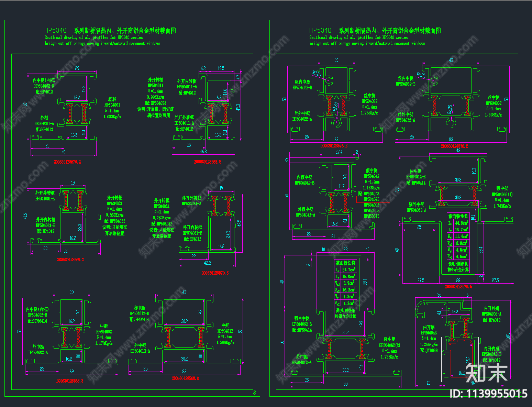Select the 44.8cm⁴ table value

pos(462,223)
